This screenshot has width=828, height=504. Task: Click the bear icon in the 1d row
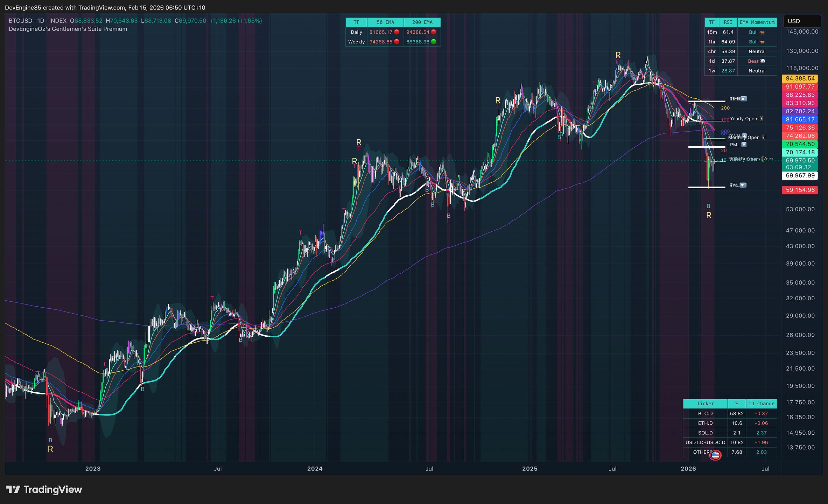click(763, 61)
